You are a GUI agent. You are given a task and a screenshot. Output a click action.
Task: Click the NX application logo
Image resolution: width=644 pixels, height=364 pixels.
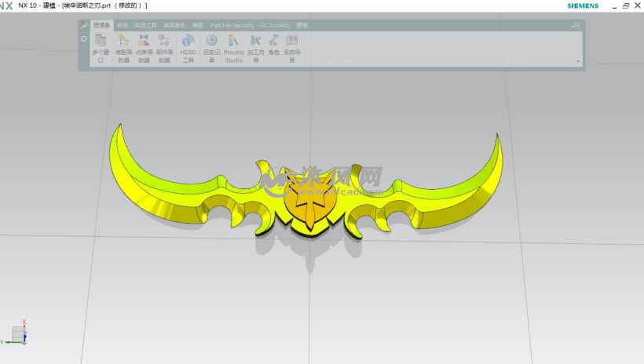click(x=6, y=5)
